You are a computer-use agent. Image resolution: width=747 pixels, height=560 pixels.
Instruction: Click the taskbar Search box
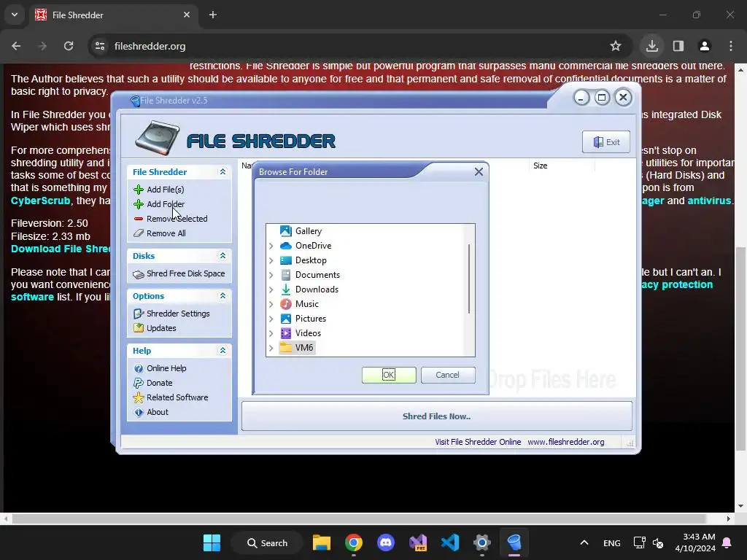tap(267, 542)
